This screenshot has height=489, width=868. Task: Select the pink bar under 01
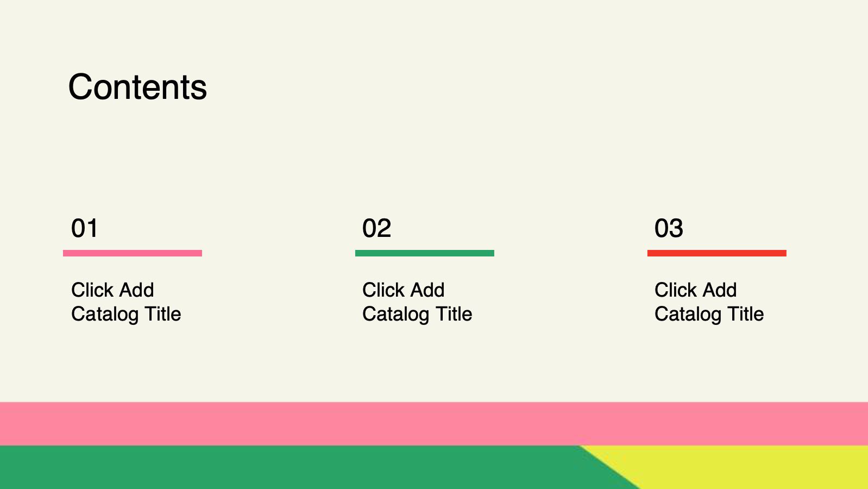(133, 253)
